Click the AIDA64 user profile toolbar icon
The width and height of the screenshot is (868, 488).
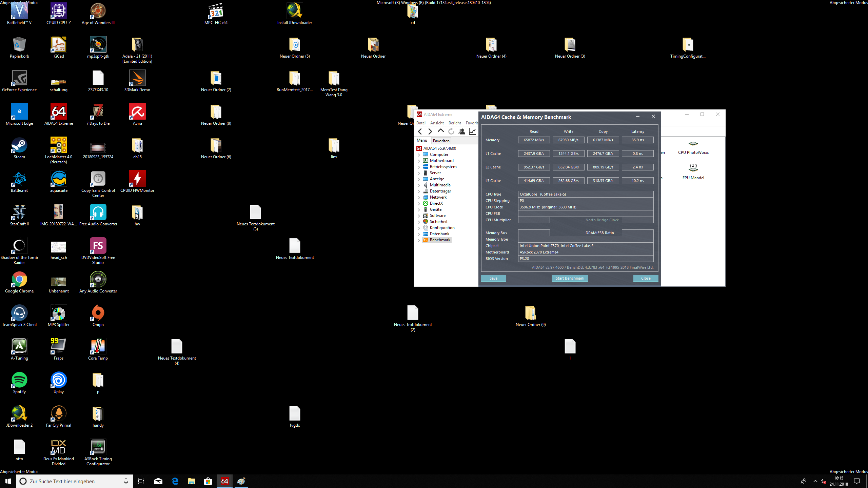[x=462, y=131]
